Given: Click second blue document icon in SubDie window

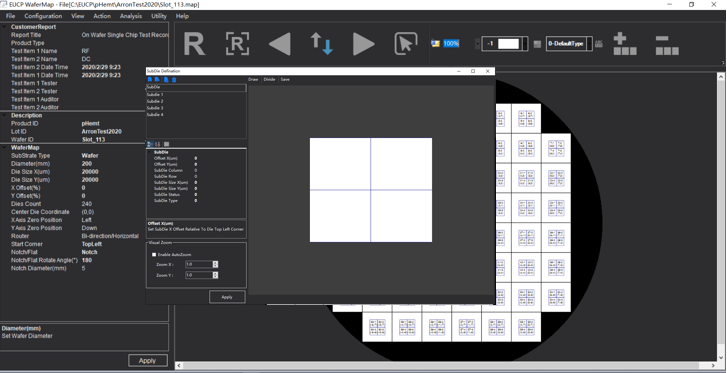Looking at the screenshot, I should click(157, 80).
